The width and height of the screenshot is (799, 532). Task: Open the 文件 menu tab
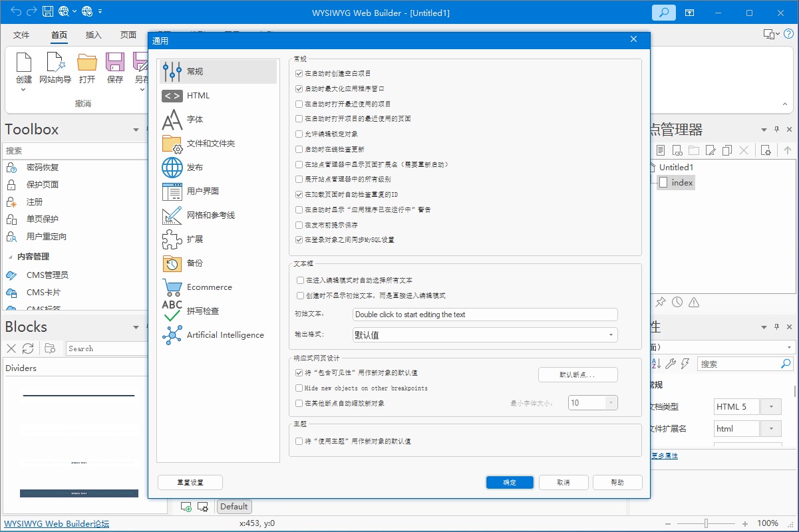21,35
